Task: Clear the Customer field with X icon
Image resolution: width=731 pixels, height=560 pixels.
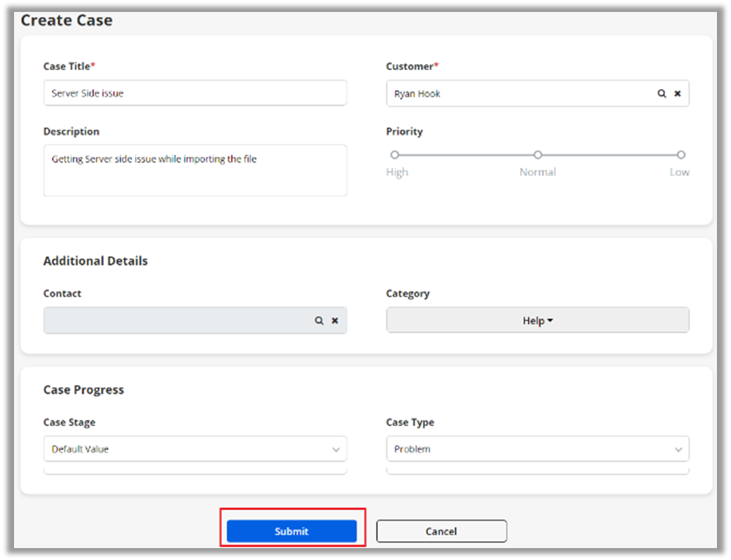Action: pos(678,93)
